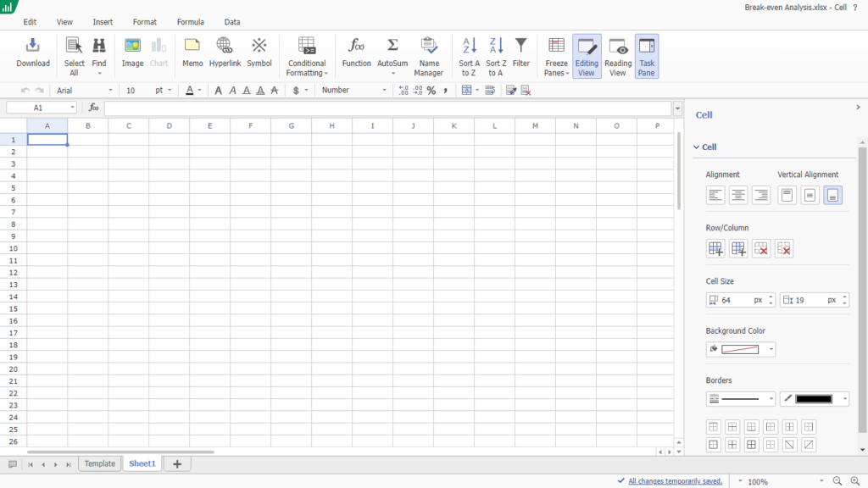Click the strikethrough text icon
This screenshot has height=488, width=868.
[275, 90]
